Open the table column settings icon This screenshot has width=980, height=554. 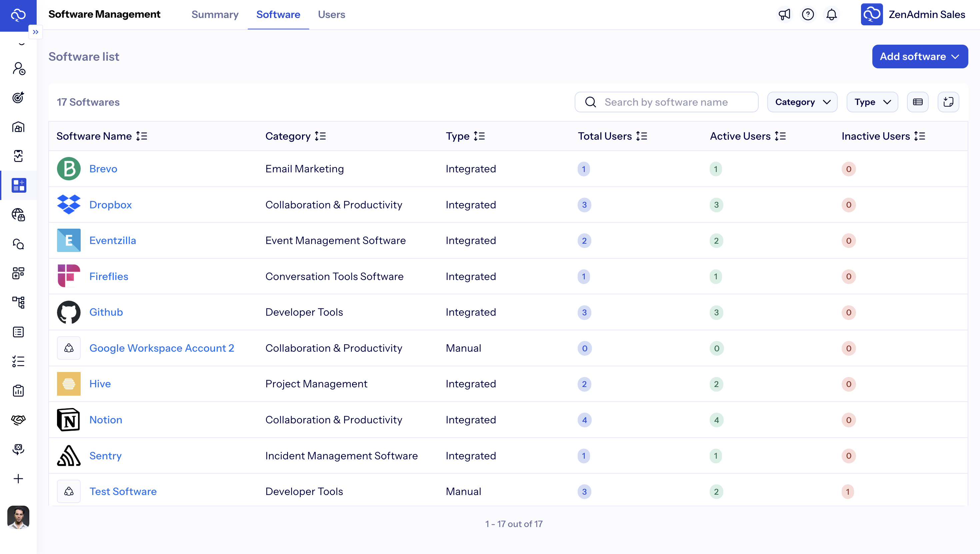point(918,102)
